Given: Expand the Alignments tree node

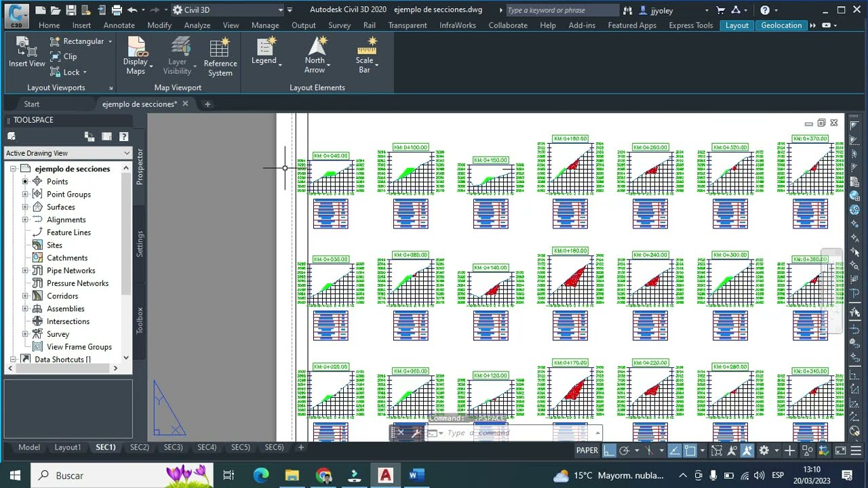Looking at the screenshot, I should 26,220.
